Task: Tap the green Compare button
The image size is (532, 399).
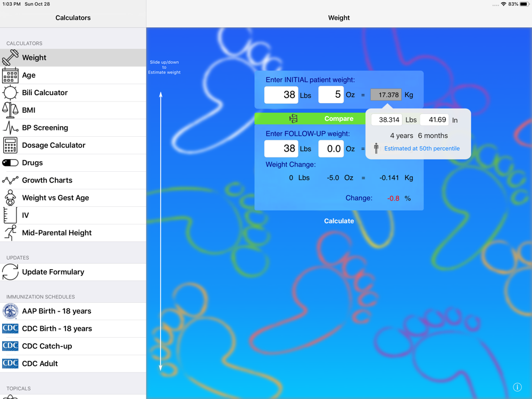Action: pyautogui.click(x=310, y=119)
